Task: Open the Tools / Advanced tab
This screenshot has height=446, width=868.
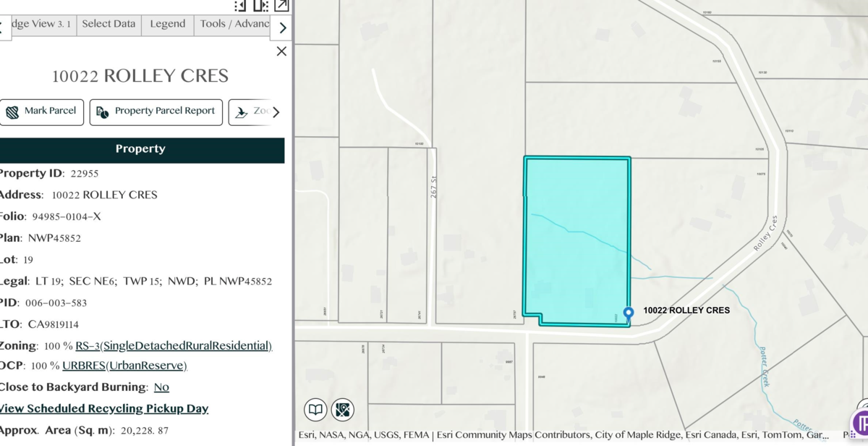Action: [x=234, y=24]
